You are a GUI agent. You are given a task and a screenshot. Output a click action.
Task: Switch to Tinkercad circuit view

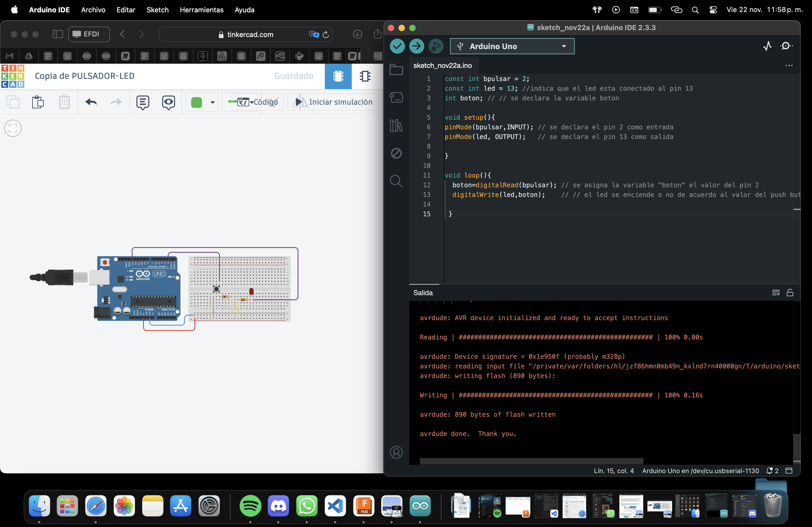pyautogui.click(x=338, y=76)
